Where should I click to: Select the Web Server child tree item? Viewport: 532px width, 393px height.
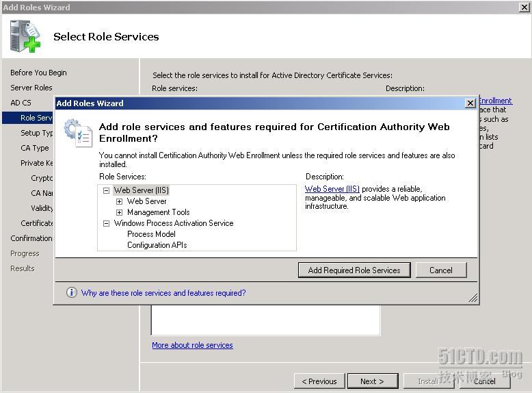(x=146, y=201)
